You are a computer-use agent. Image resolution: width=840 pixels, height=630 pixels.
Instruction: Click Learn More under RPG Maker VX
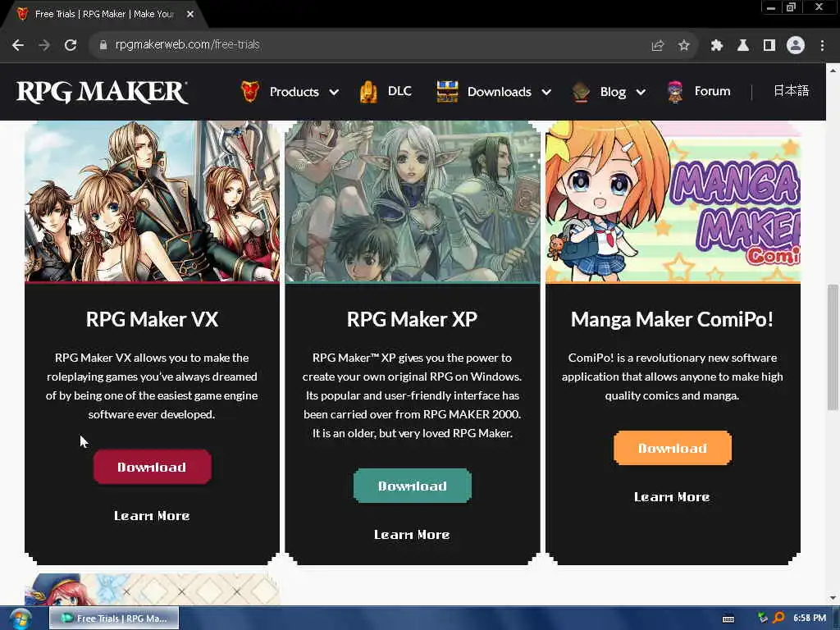(152, 516)
